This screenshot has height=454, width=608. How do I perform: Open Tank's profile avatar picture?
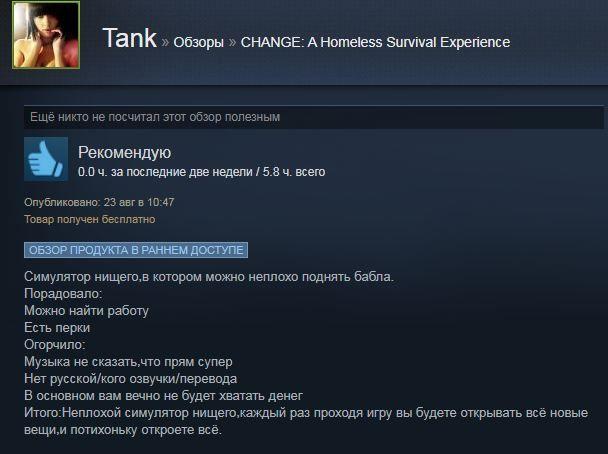[46, 35]
